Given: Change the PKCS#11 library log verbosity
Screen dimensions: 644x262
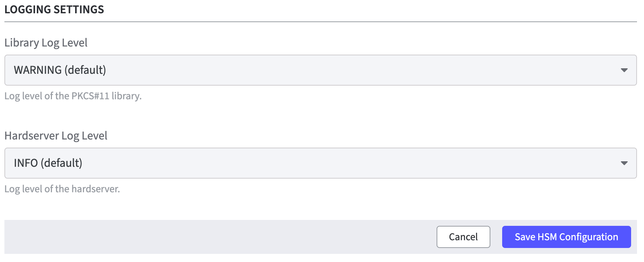Looking at the screenshot, I should click(321, 70).
